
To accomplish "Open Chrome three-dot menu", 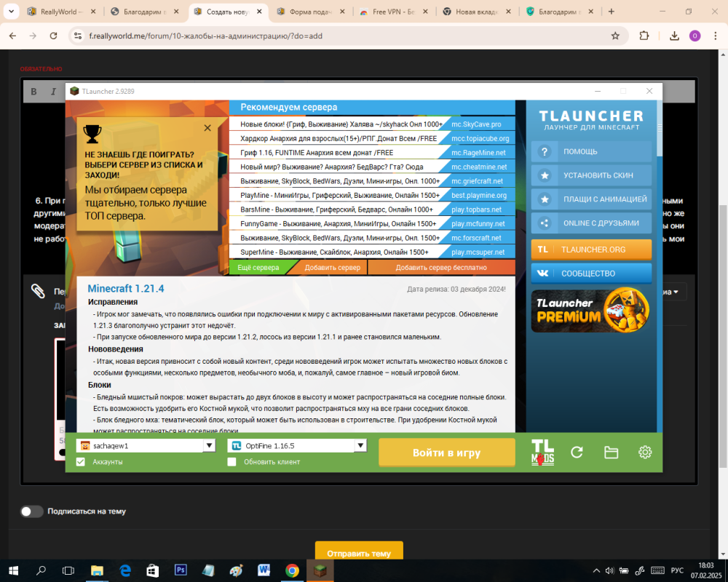I will point(716,36).
